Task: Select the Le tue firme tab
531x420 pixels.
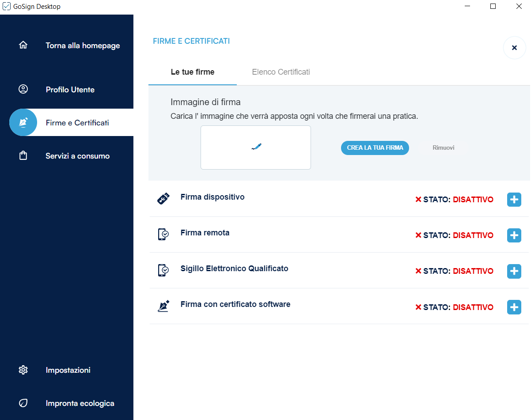Action: (x=193, y=72)
